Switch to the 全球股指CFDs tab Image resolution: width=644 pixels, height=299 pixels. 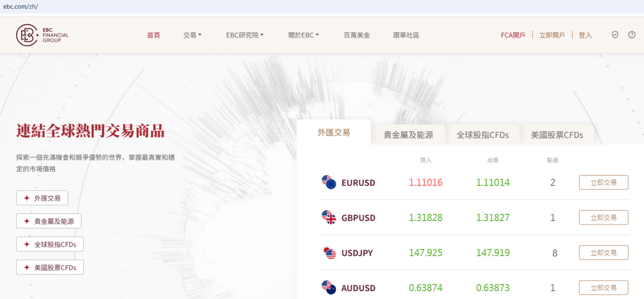pyautogui.click(x=483, y=134)
